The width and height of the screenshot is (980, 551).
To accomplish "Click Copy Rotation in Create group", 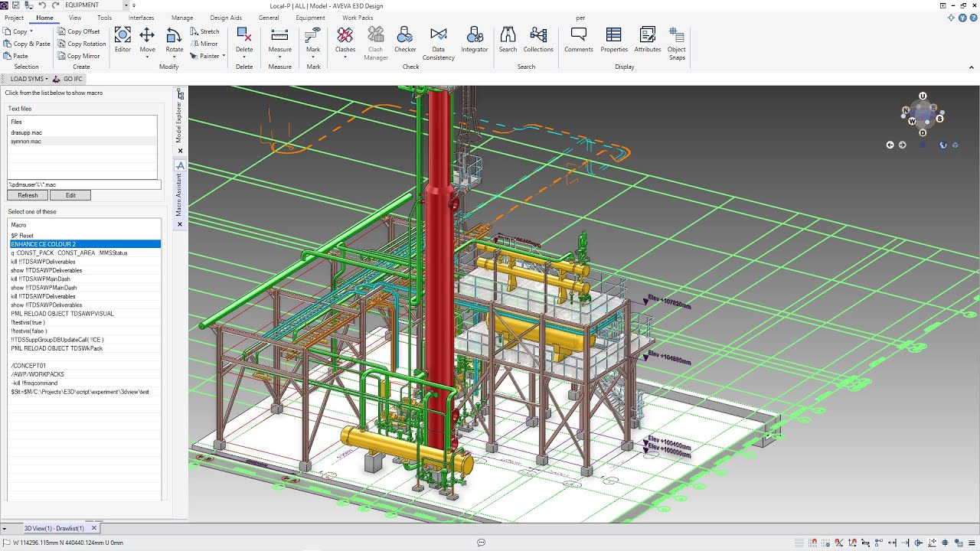I will (82, 44).
